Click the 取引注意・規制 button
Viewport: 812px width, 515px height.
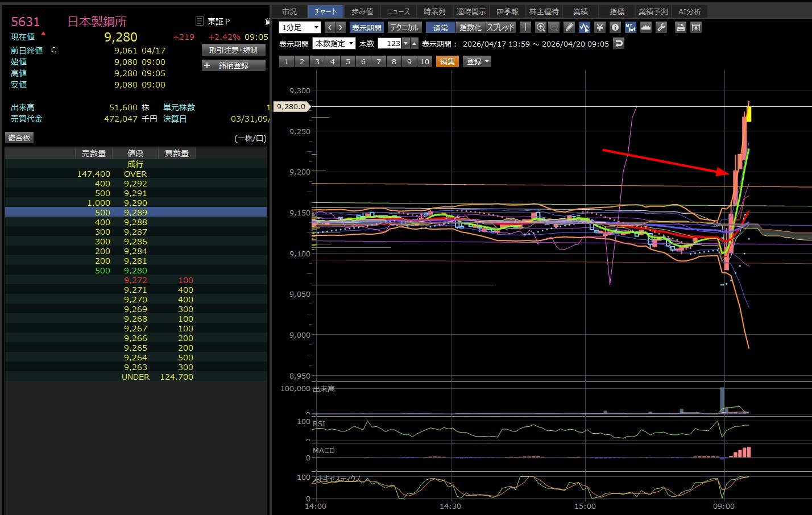234,50
